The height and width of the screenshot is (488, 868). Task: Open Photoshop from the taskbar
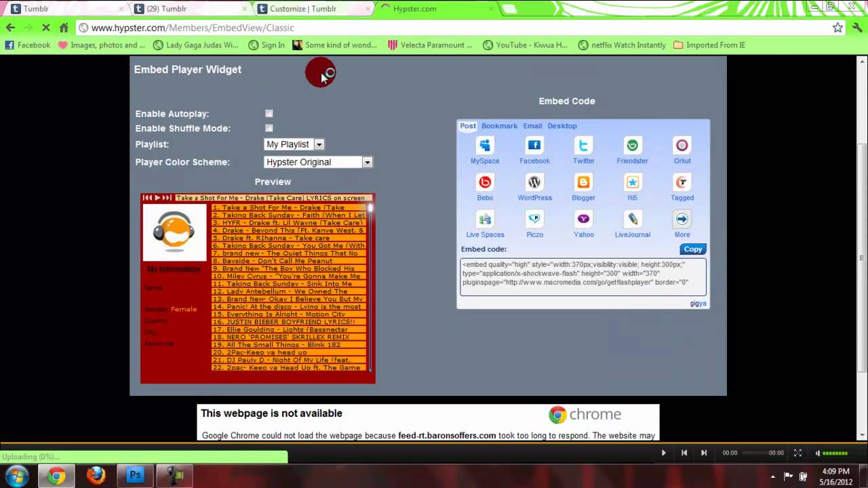point(135,476)
